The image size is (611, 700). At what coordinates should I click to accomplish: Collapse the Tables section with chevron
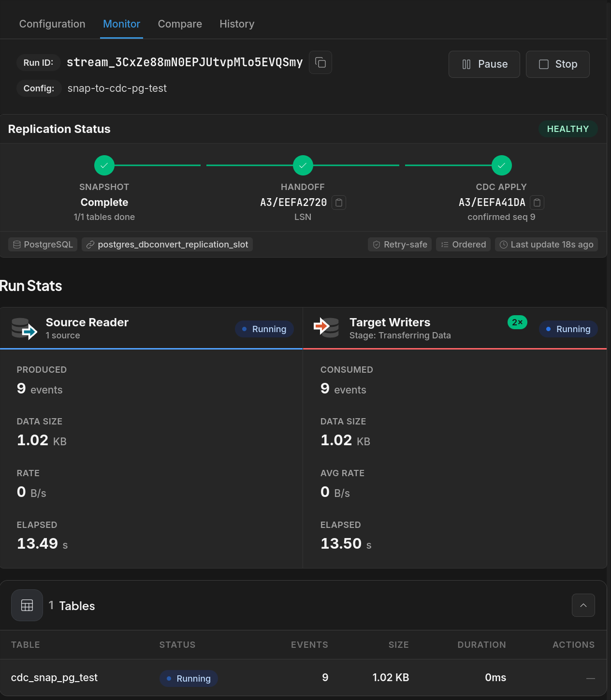point(583,605)
